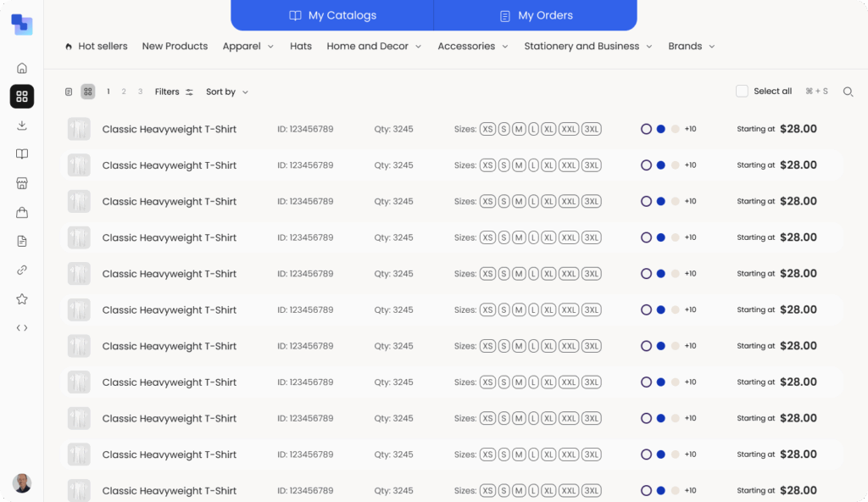The width and height of the screenshot is (868, 502).
Task: Click the home icon in the sidebar
Action: 22,68
